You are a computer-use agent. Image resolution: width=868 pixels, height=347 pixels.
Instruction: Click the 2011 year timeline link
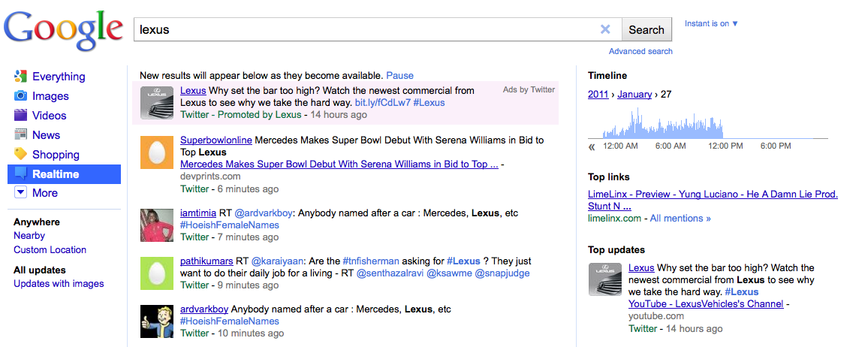(598, 94)
